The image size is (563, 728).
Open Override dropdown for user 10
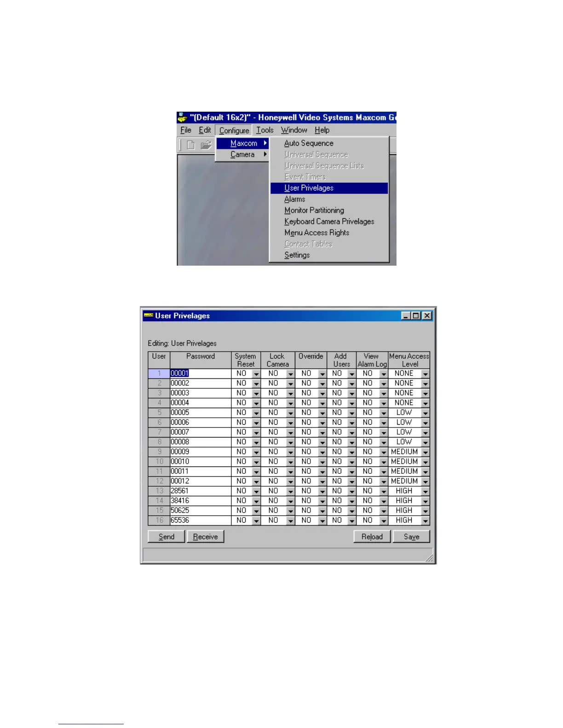pyautogui.click(x=322, y=462)
